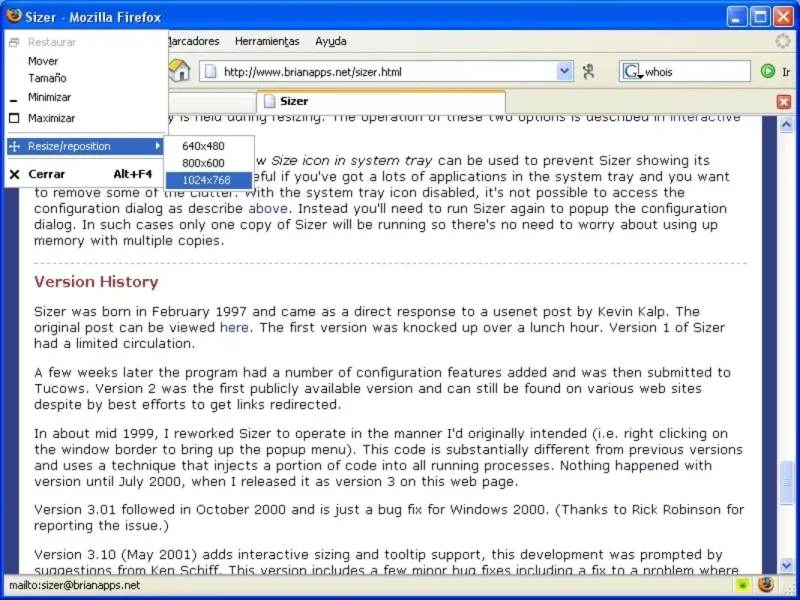Click the Sizer - Mozilla Firefox title text
Viewport: 800px width, 600px height.
(93, 17)
